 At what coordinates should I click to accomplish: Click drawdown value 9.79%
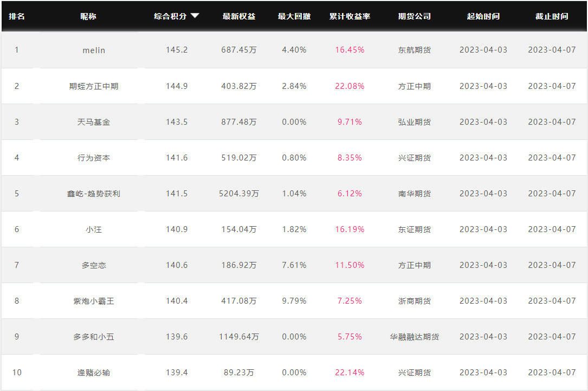click(294, 301)
